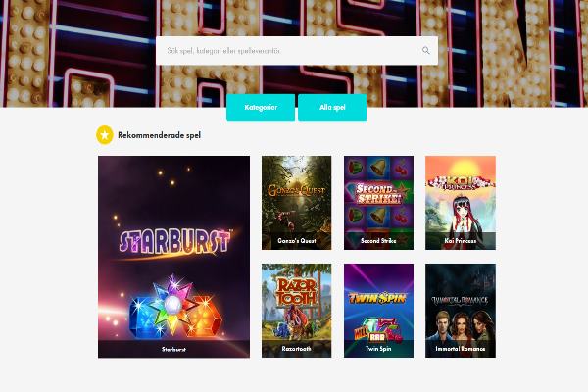Select the Second Strike game tile

tap(378, 203)
